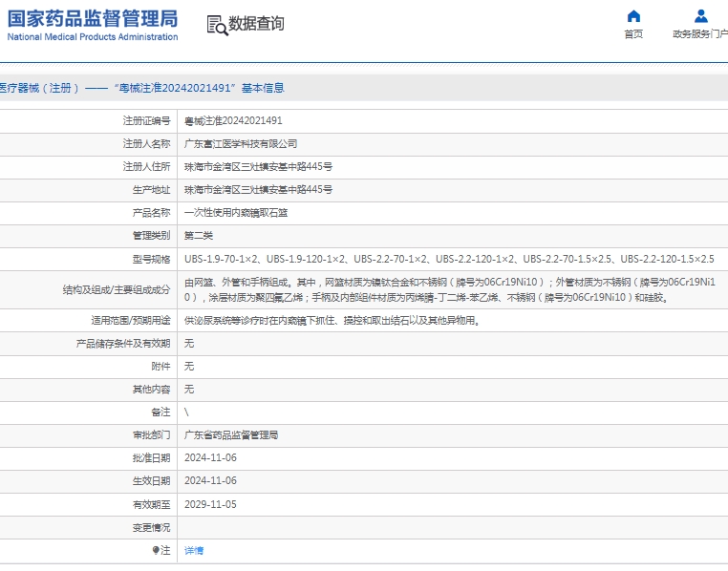
Task: Open the 政务服务门户 user icon
Action: (700, 16)
